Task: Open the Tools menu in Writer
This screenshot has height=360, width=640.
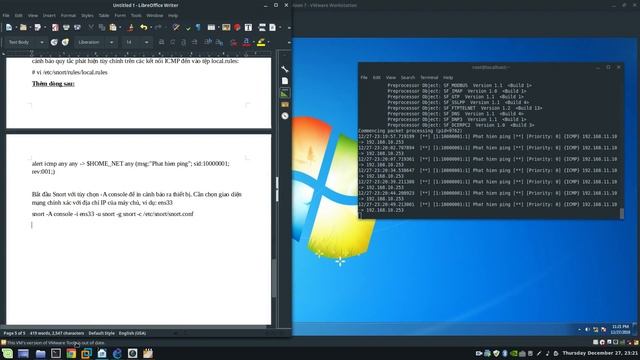Action: click(x=136, y=16)
